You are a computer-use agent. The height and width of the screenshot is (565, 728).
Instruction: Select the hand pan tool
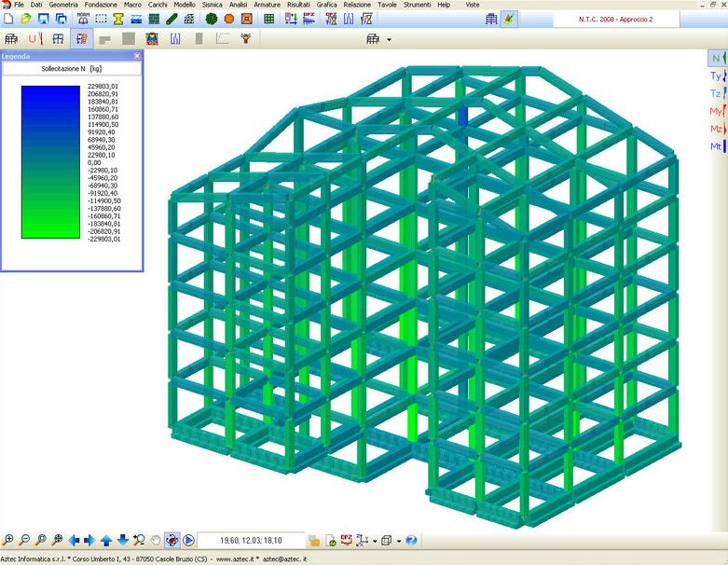tap(156, 540)
